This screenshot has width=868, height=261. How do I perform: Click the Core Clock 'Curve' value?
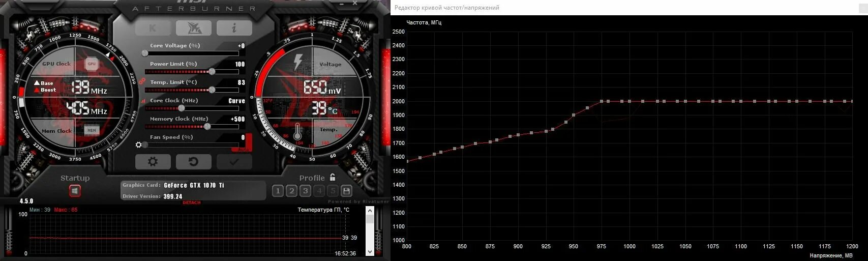pyautogui.click(x=236, y=101)
